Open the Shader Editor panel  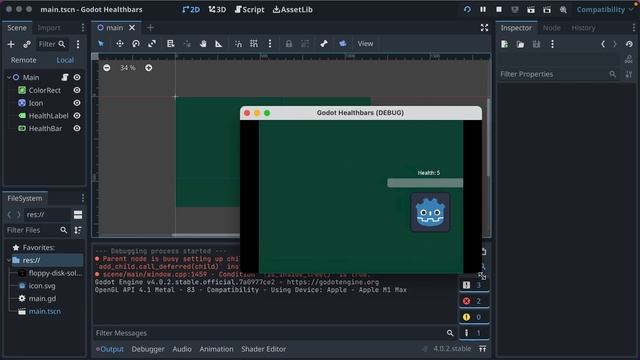(x=263, y=349)
